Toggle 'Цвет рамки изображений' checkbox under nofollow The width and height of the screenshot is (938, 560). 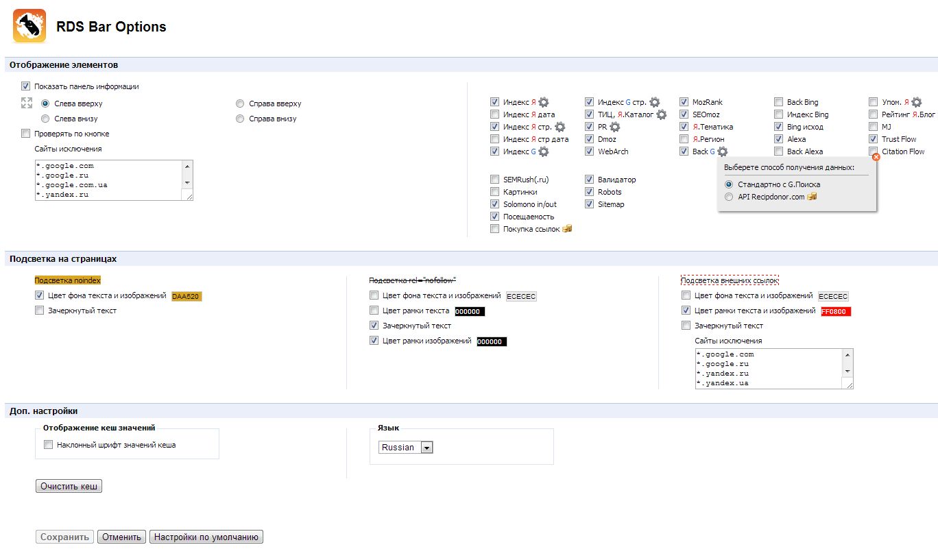coord(374,341)
